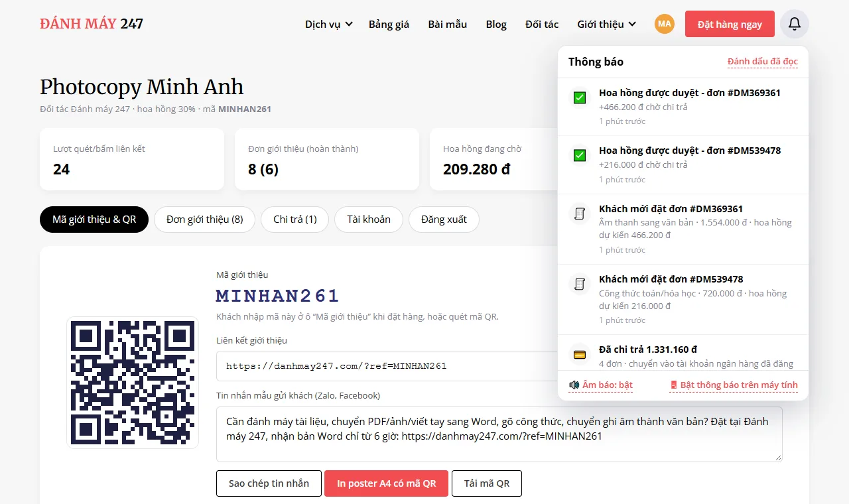Click document icon of new order #DM539478
The image size is (849, 504).
click(x=580, y=284)
